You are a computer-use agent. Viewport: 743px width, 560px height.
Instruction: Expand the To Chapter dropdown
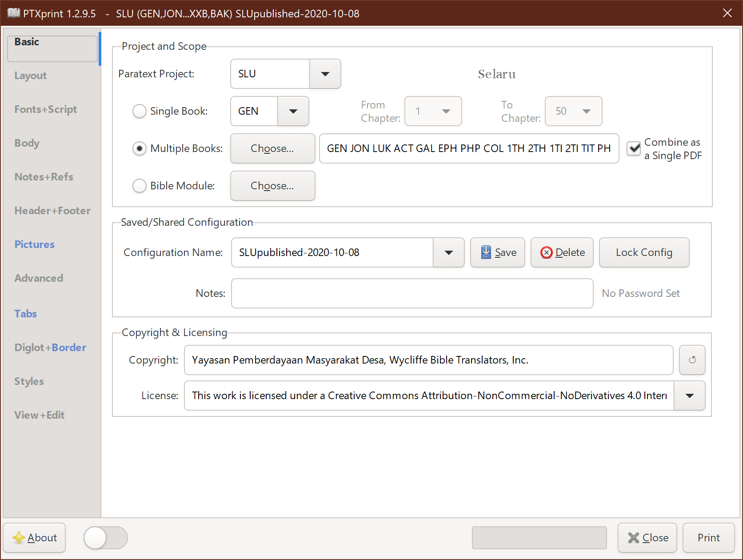click(587, 111)
